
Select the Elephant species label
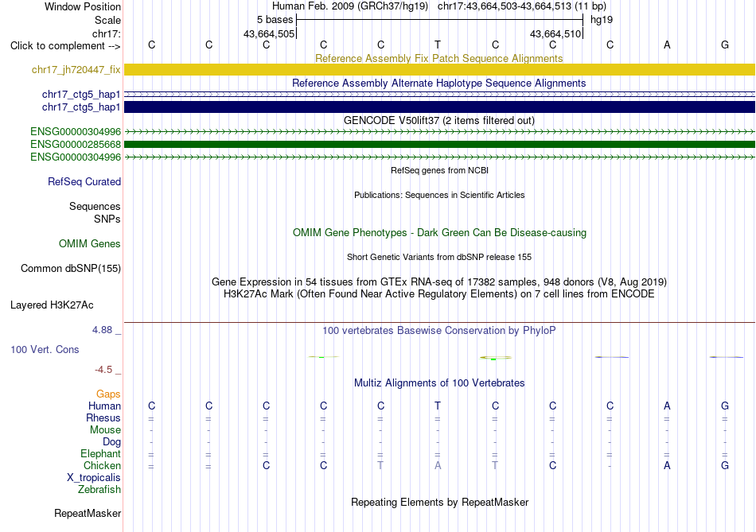100,453
